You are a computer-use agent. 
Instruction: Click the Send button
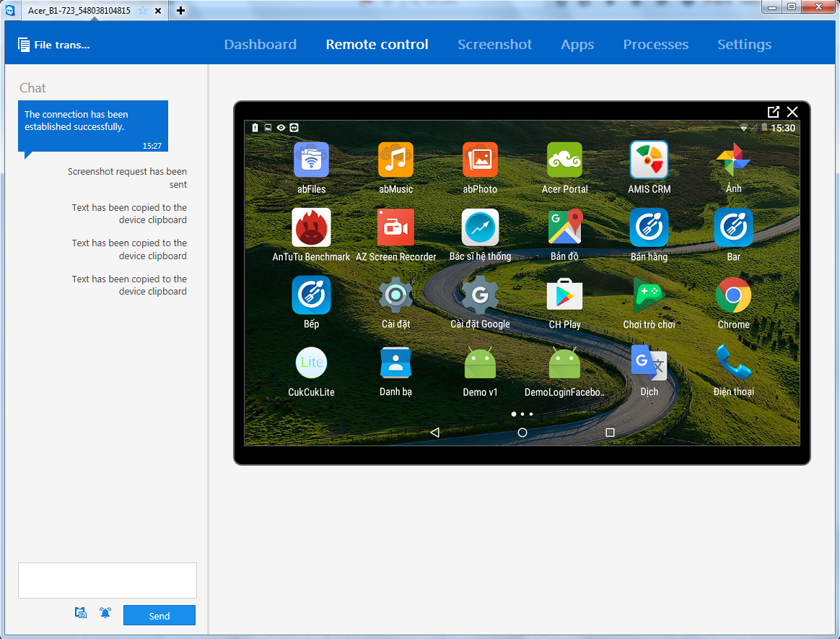click(x=159, y=615)
